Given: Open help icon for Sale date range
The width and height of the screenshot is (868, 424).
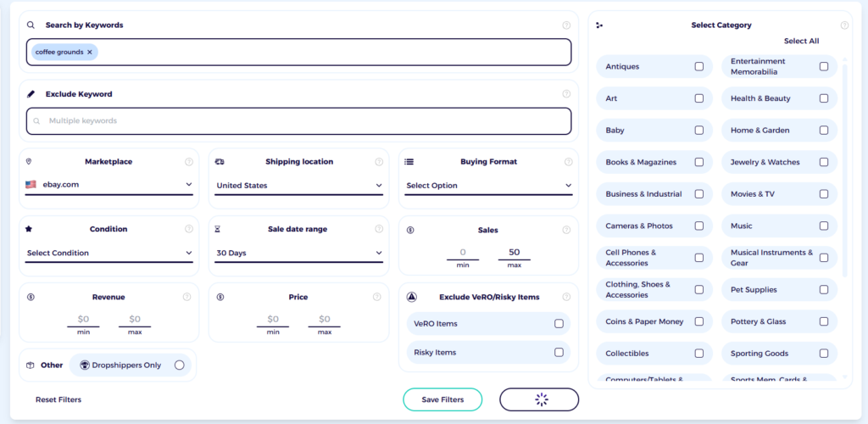Looking at the screenshot, I should click(379, 229).
